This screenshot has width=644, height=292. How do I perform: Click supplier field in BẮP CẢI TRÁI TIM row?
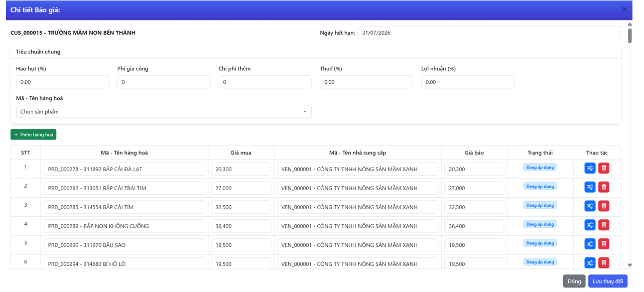pyautogui.click(x=358, y=188)
